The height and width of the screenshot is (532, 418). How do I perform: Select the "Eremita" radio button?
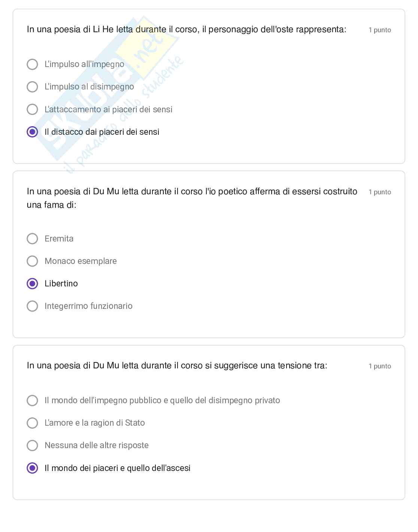click(33, 238)
